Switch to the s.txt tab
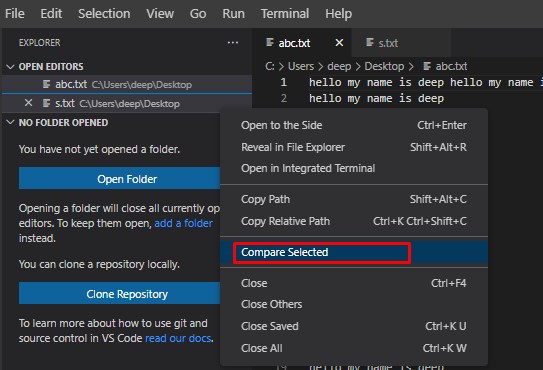Image resolution: width=543 pixels, height=370 pixels. point(401,43)
